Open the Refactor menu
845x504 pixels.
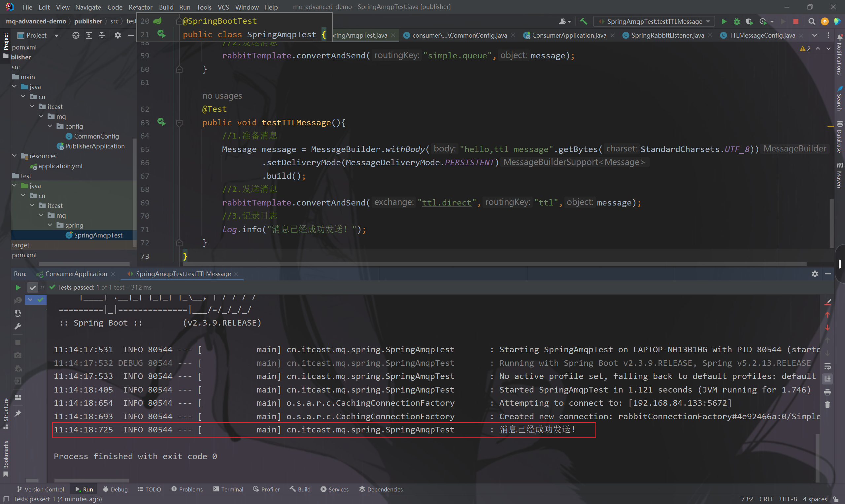coord(140,7)
